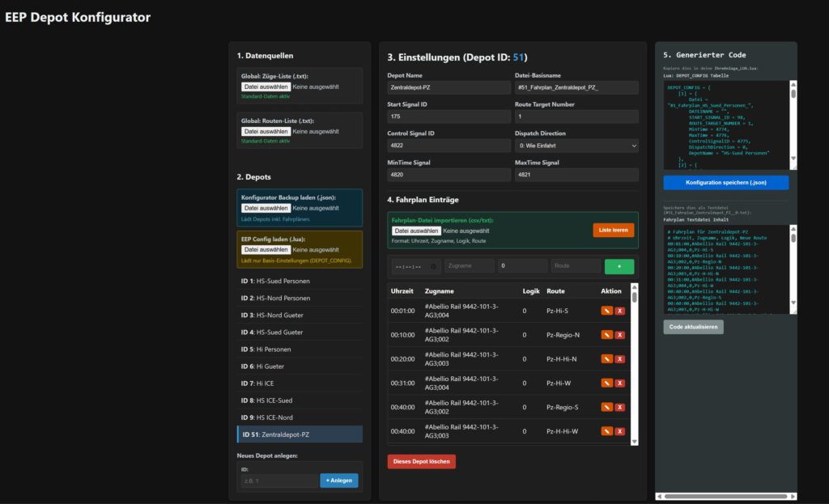
Task: Open the time picker clock icon
Action: (433, 267)
